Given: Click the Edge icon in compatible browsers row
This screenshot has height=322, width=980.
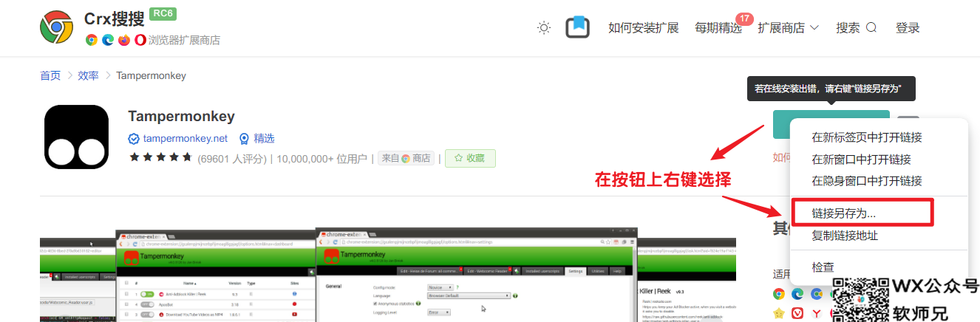Looking at the screenshot, I should point(797,293).
